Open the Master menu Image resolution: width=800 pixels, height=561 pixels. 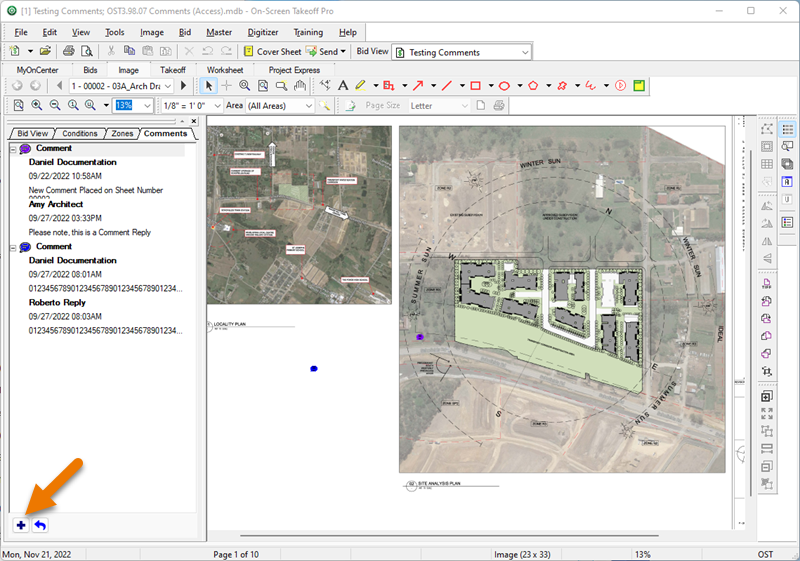click(x=219, y=32)
